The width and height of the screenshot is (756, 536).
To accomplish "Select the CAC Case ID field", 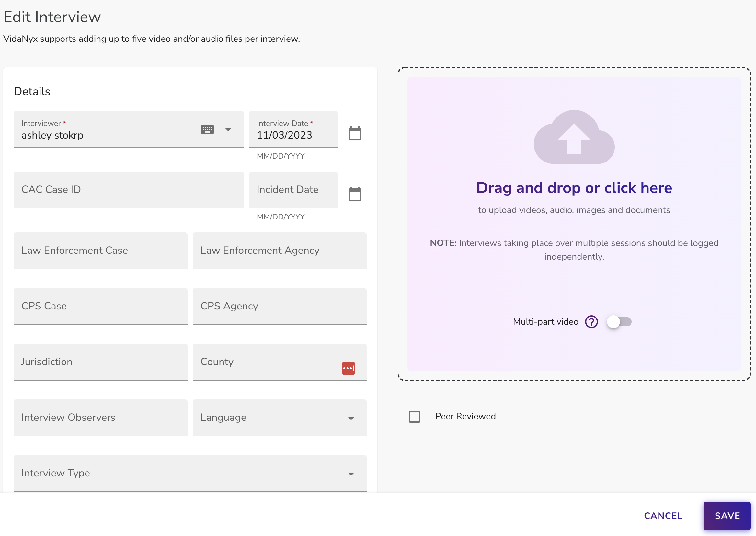I will (x=129, y=190).
